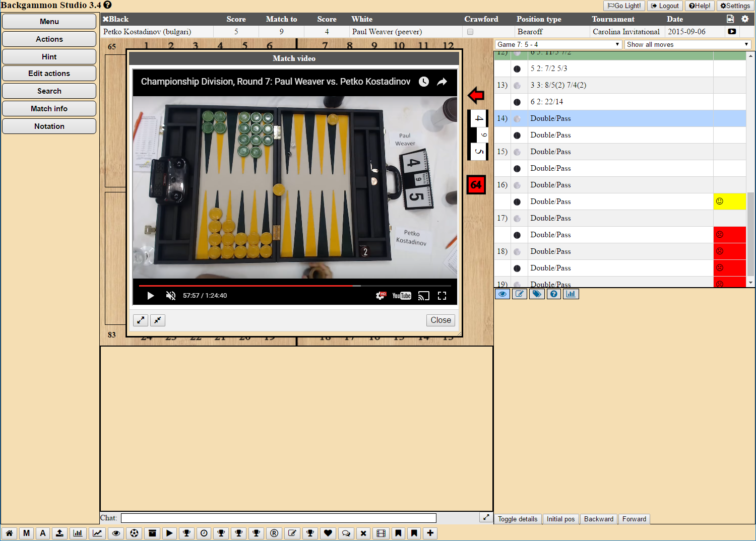
Task: Toggle the eye view button under move list
Action: tap(502, 294)
